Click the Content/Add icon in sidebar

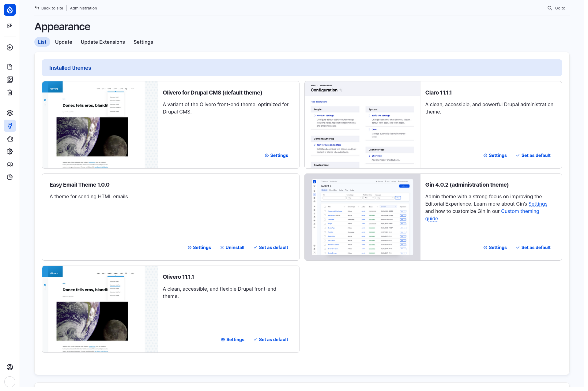(9, 47)
